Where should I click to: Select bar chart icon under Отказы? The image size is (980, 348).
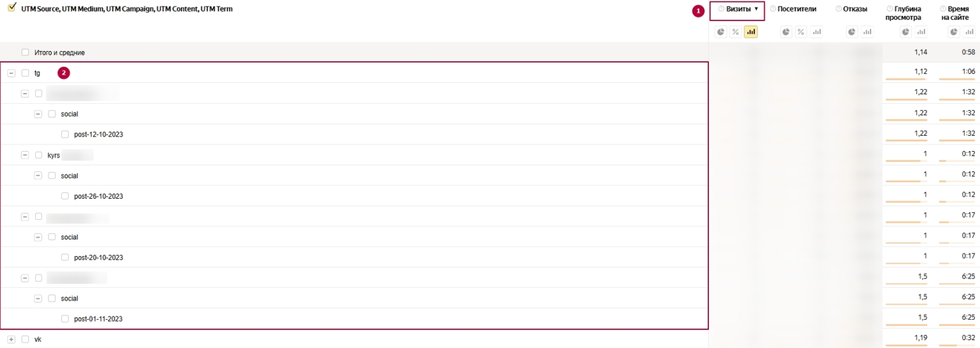click(x=867, y=32)
